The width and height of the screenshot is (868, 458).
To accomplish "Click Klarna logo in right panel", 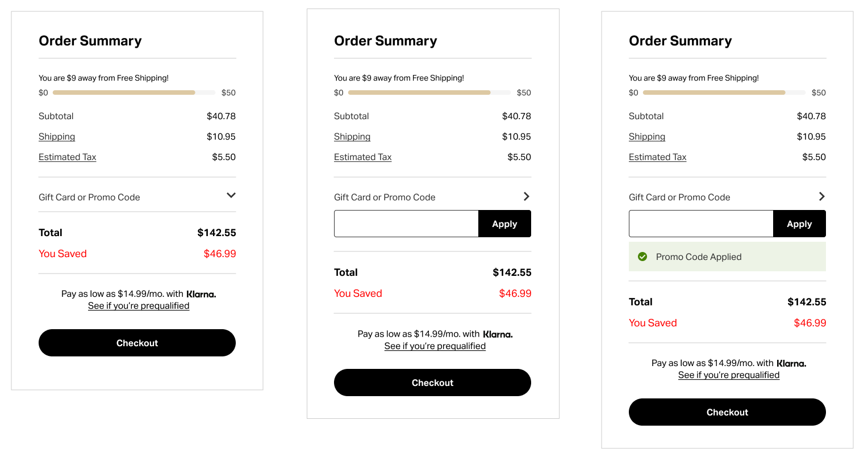I will tap(791, 363).
